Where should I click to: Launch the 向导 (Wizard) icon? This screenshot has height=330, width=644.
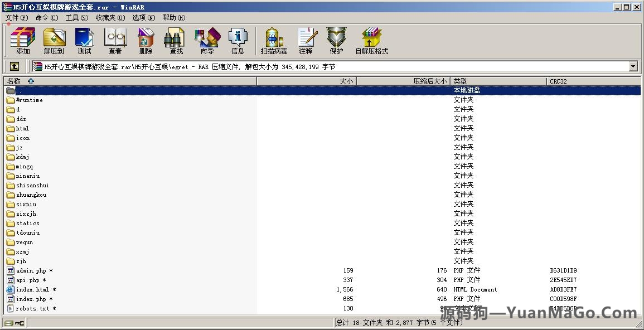click(x=207, y=40)
